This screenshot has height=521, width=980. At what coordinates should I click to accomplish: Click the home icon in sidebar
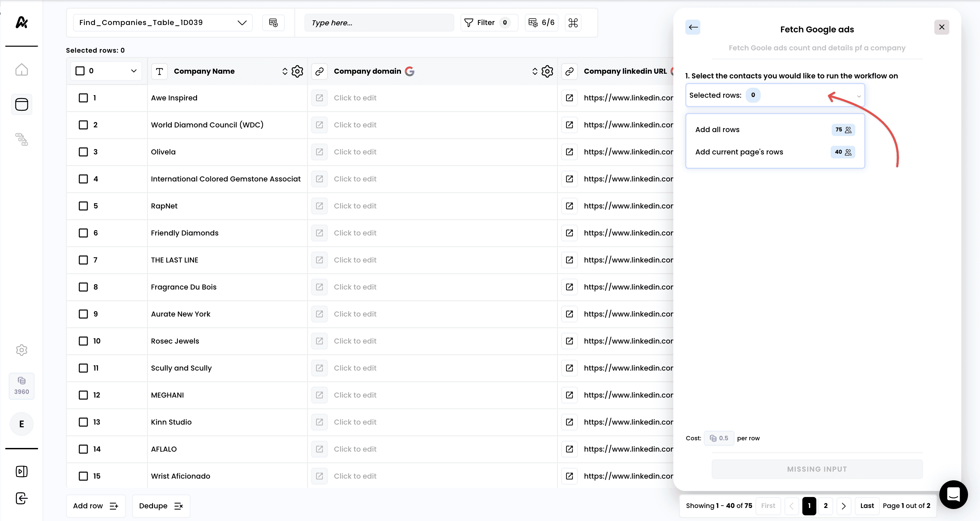(21, 70)
